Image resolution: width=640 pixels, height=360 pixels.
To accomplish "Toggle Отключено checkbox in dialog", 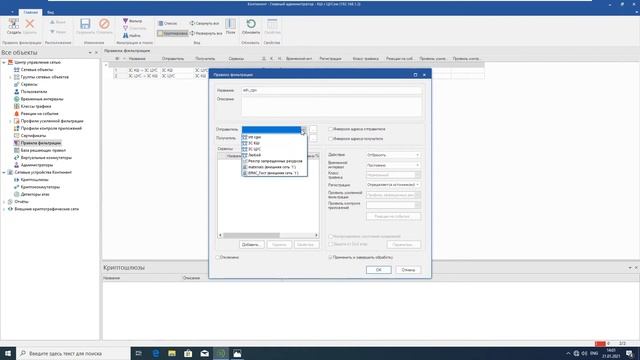I will click(x=218, y=257).
